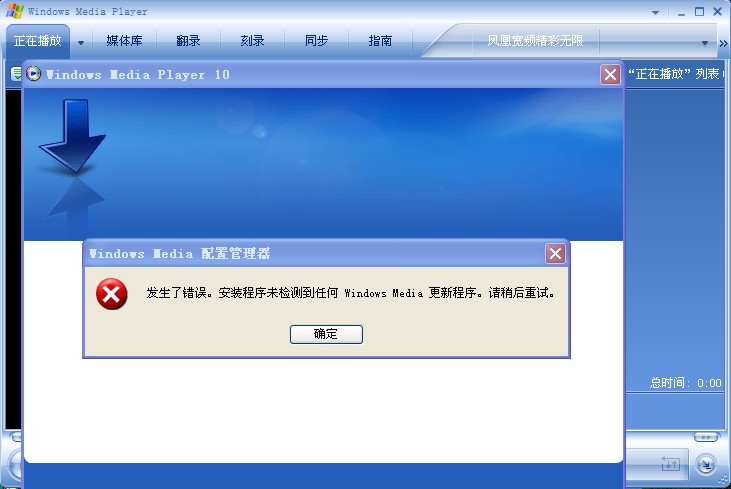Viewport: 731px width, 489px height.
Task: Click the green playback options icon
Action: tap(16, 74)
